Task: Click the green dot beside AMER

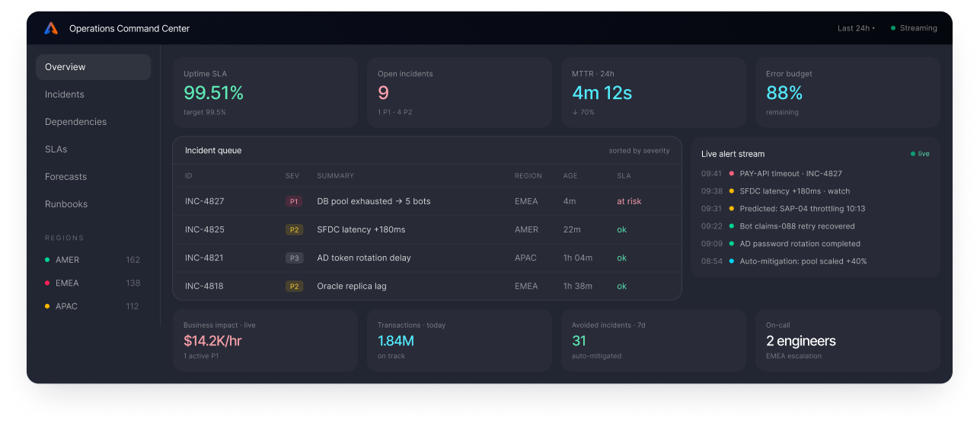Action: coord(47,260)
